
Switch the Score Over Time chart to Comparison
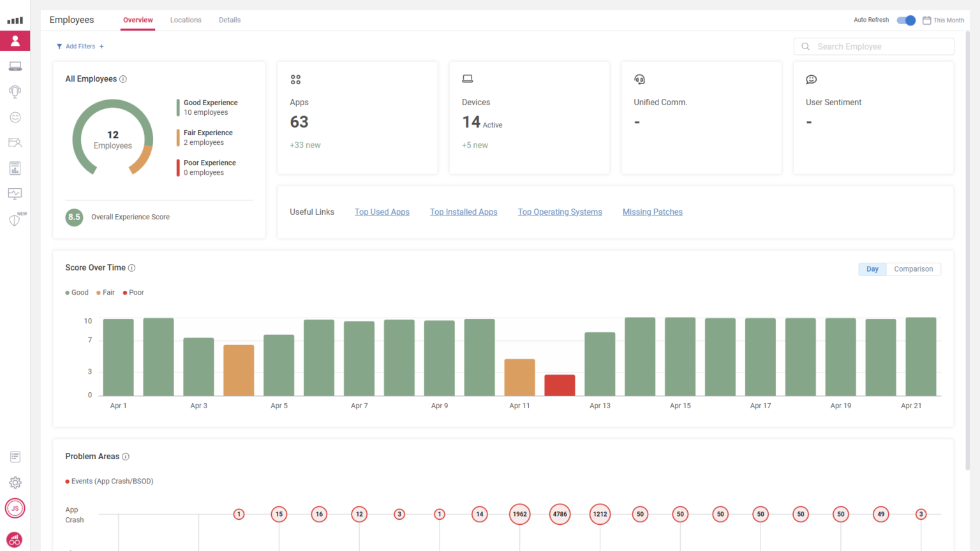(913, 268)
